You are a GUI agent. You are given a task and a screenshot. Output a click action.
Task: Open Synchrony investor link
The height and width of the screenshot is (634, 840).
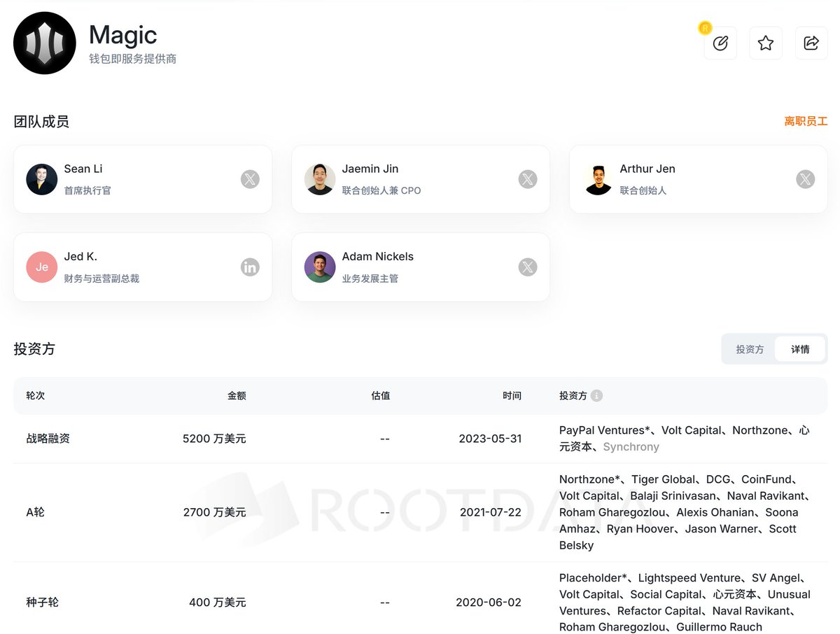coord(631,446)
